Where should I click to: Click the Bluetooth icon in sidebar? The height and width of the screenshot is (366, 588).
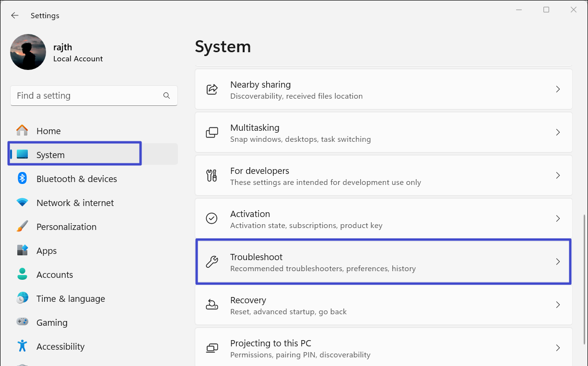pos(22,179)
